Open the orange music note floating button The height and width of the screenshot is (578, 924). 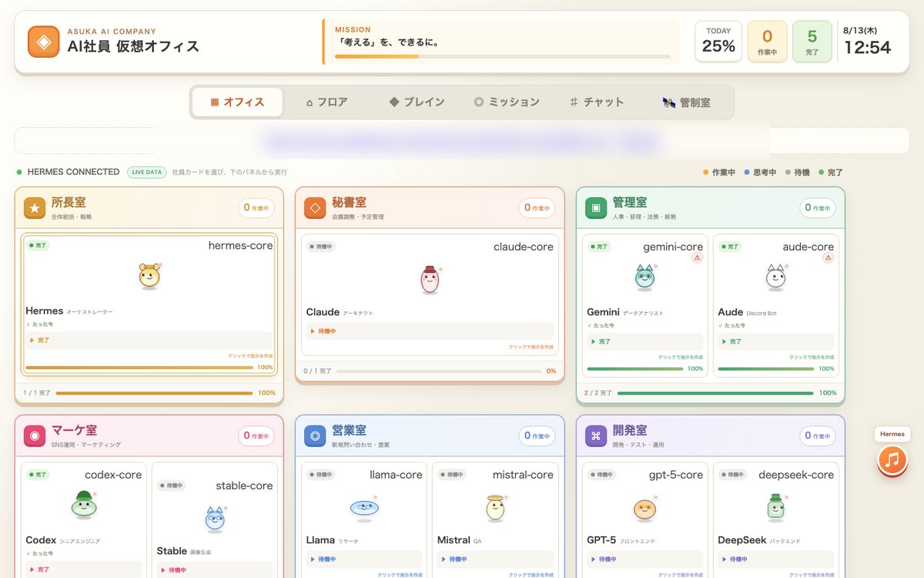point(892,460)
